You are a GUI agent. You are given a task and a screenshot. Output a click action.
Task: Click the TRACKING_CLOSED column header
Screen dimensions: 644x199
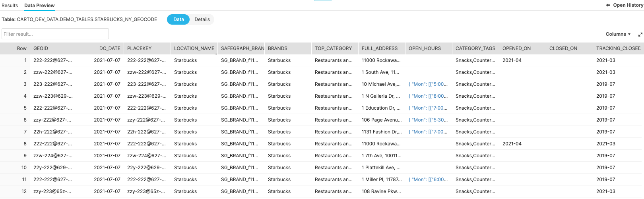[x=618, y=48]
